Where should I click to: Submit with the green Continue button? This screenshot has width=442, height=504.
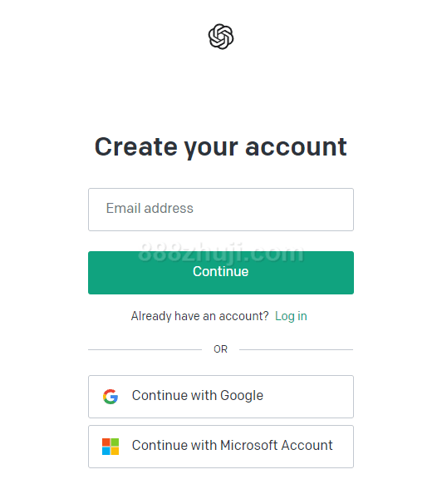[221, 273]
